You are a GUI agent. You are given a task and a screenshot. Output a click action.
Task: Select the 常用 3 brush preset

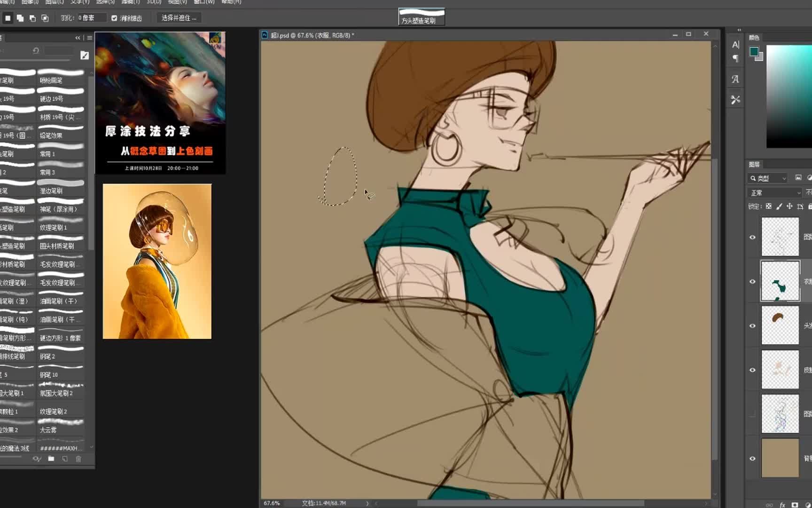(x=61, y=168)
